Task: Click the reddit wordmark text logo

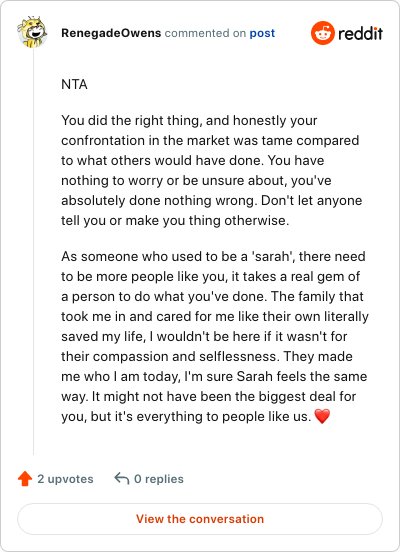Action: pyautogui.click(x=360, y=34)
